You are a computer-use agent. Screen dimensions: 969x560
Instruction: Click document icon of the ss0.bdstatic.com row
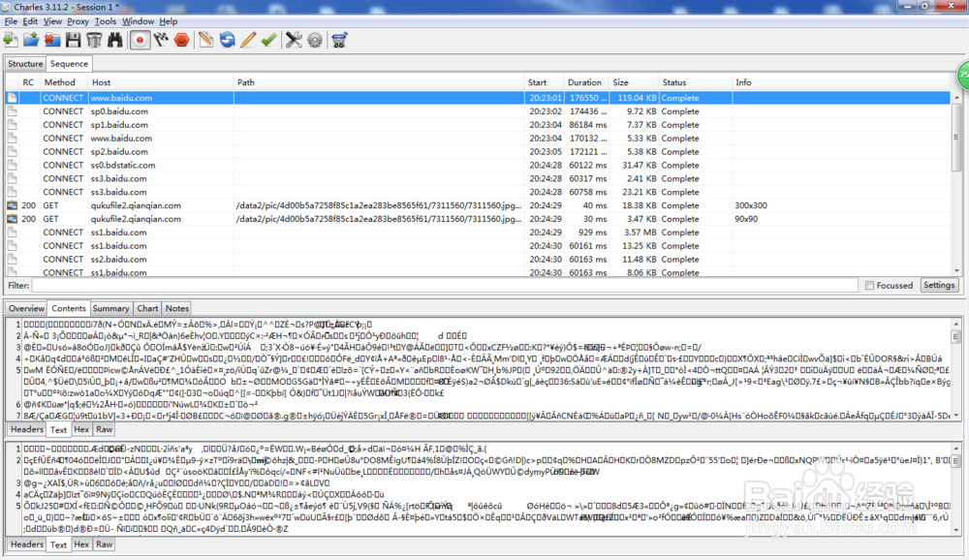click(x=12, y=165)
